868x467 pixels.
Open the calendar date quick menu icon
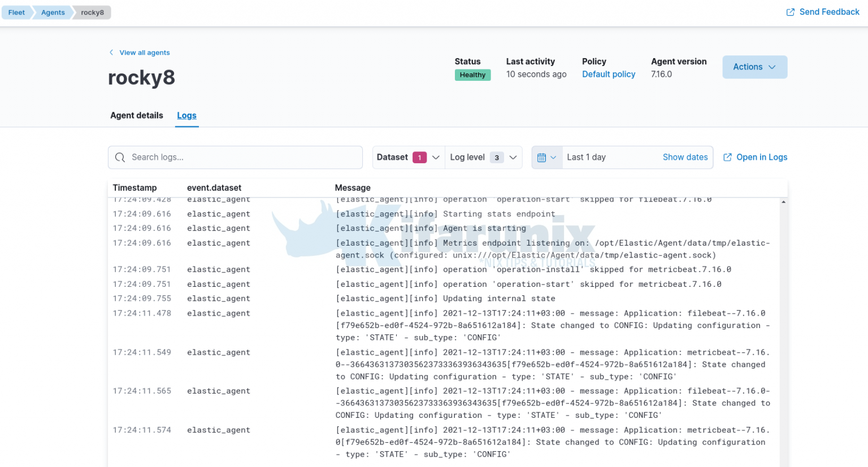[x=546, y=158]
